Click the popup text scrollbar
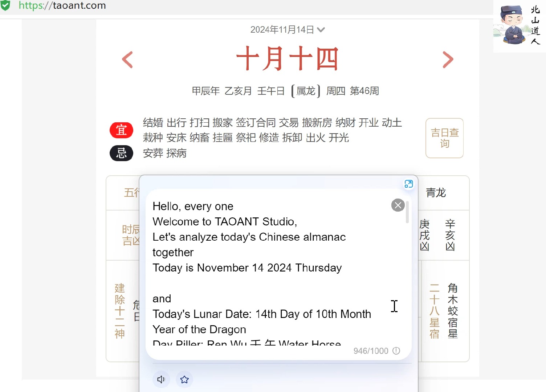The width and height of the screenshot is (546, 392). (x=407, y=212)
